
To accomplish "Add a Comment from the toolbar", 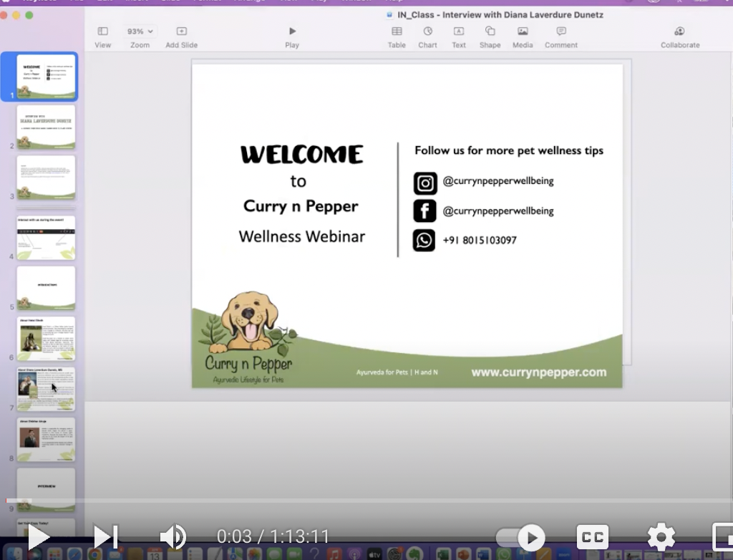I will tap(561, 32).
